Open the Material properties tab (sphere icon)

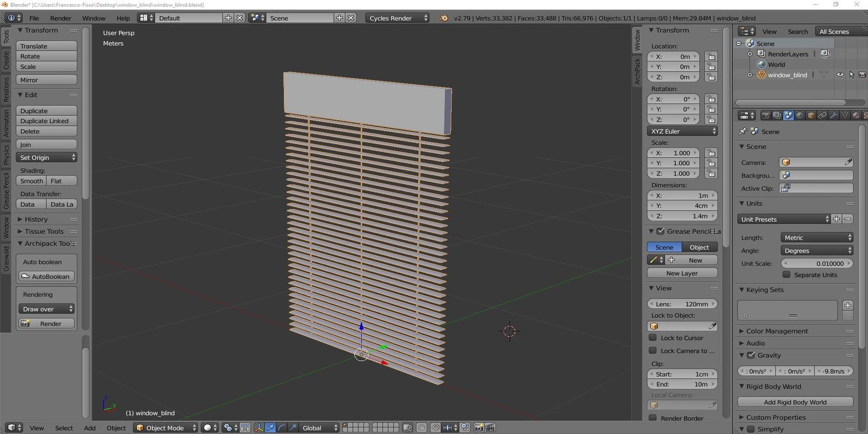856,115
